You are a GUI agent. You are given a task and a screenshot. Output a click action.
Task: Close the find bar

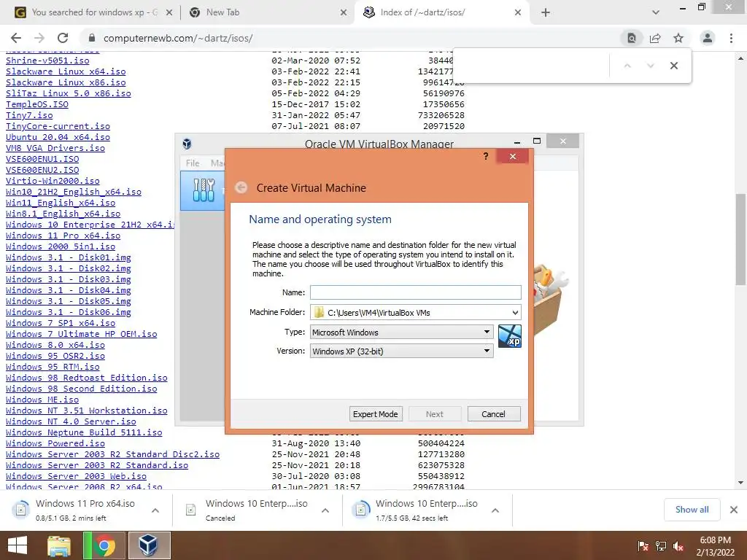673,66
